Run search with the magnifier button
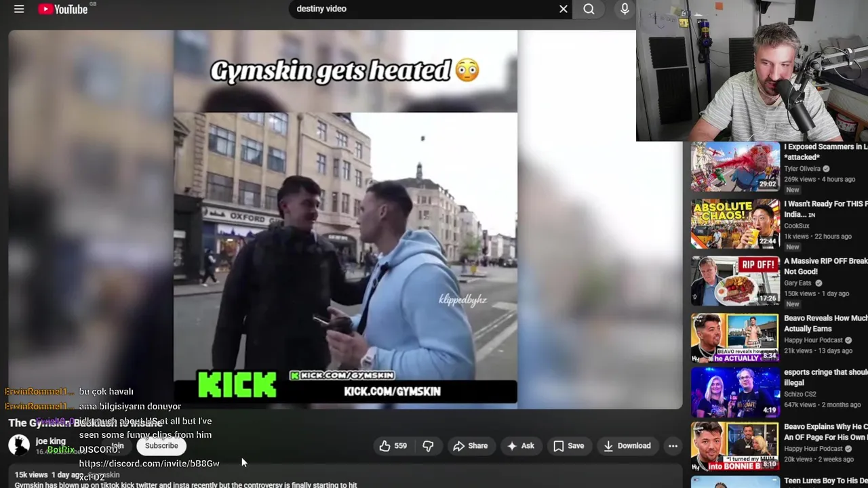 (589, 9)
